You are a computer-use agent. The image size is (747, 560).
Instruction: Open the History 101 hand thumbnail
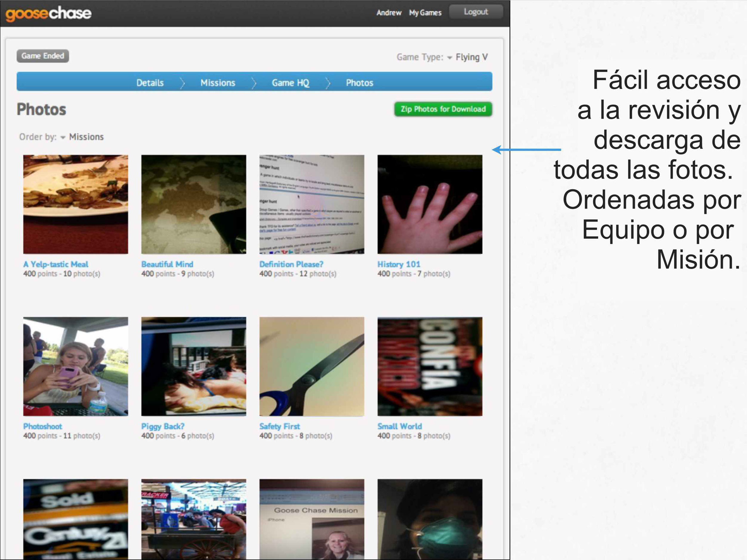430,204
